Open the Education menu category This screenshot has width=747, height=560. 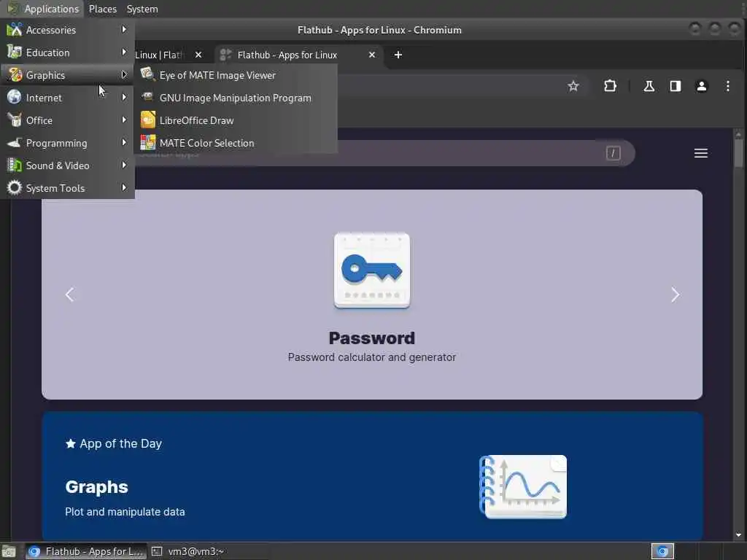pyautogui.click(x=67, y=52)
